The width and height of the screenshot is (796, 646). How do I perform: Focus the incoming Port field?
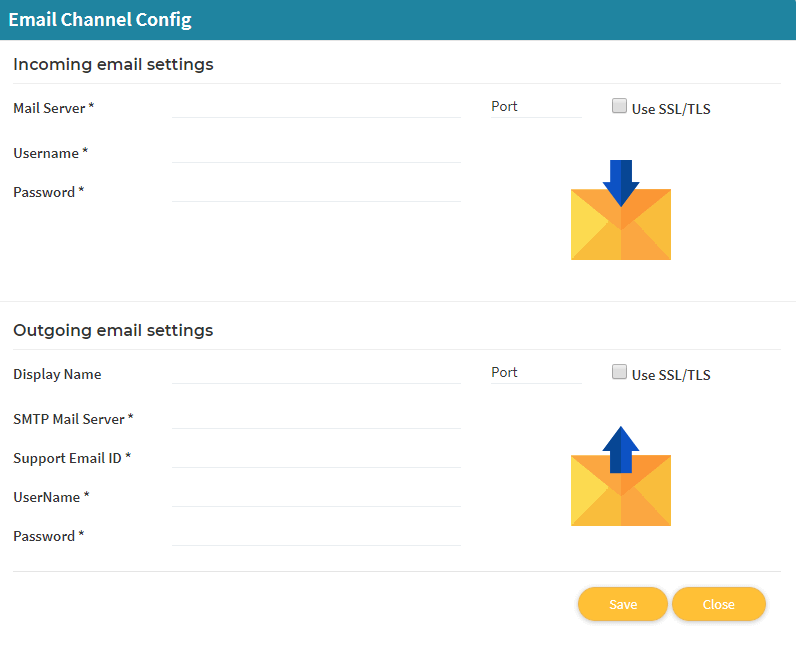(536, 107)
